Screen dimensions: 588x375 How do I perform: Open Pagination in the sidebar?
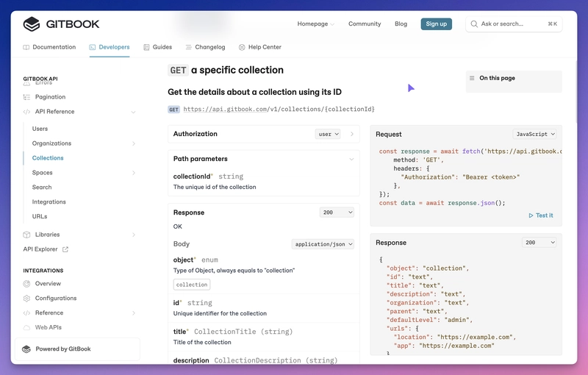(50, 97)
